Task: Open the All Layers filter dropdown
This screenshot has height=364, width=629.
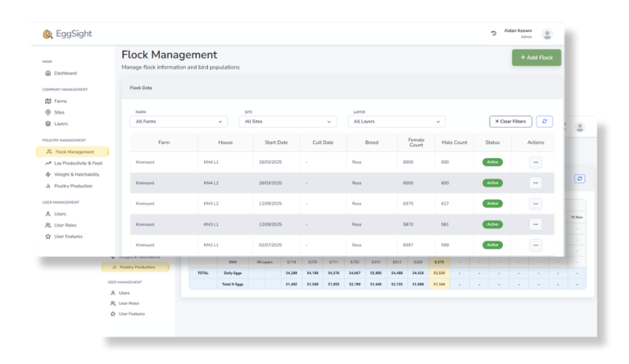Action: pos(396,121)
